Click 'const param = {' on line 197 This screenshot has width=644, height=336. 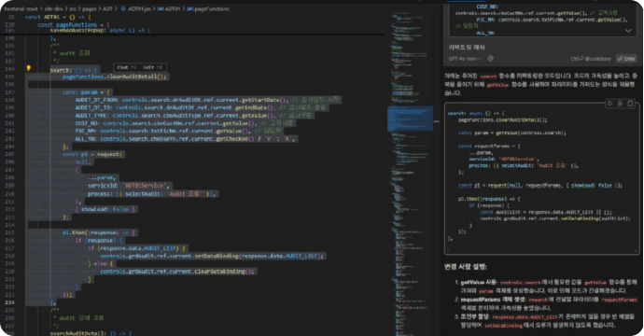click(87, 92)
